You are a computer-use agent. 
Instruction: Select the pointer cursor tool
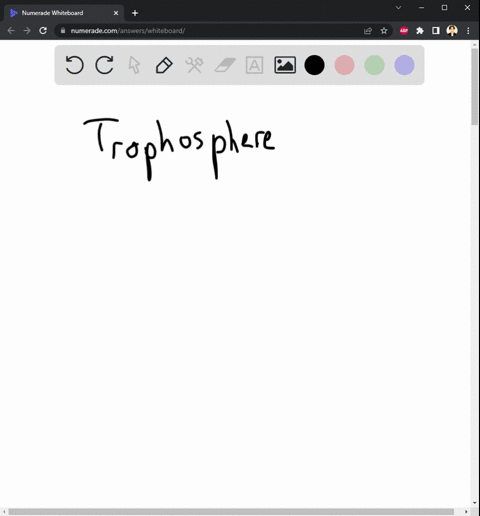(134, 65)
